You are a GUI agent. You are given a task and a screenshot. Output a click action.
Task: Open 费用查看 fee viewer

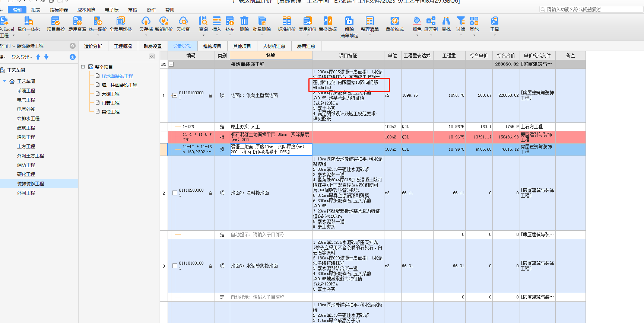click(77, 24)
